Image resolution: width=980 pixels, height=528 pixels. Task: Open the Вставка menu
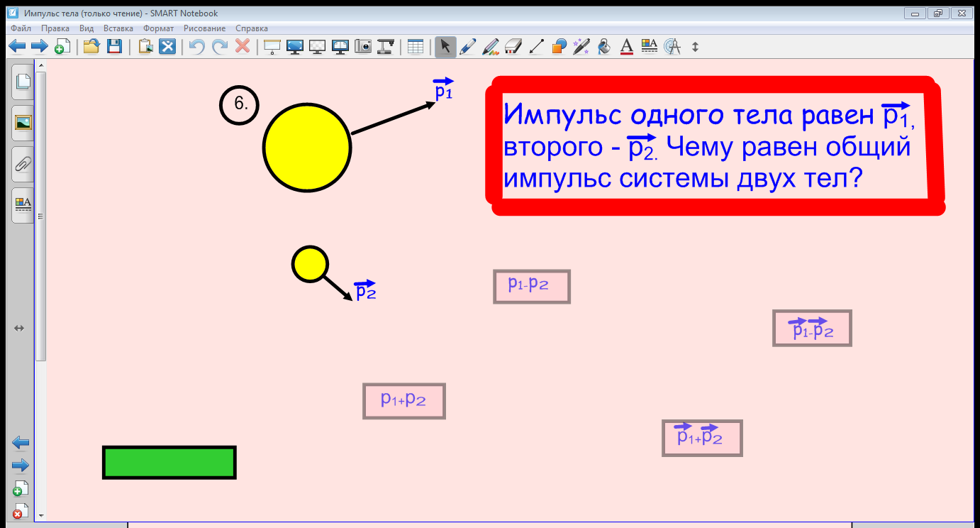point(118,28)
